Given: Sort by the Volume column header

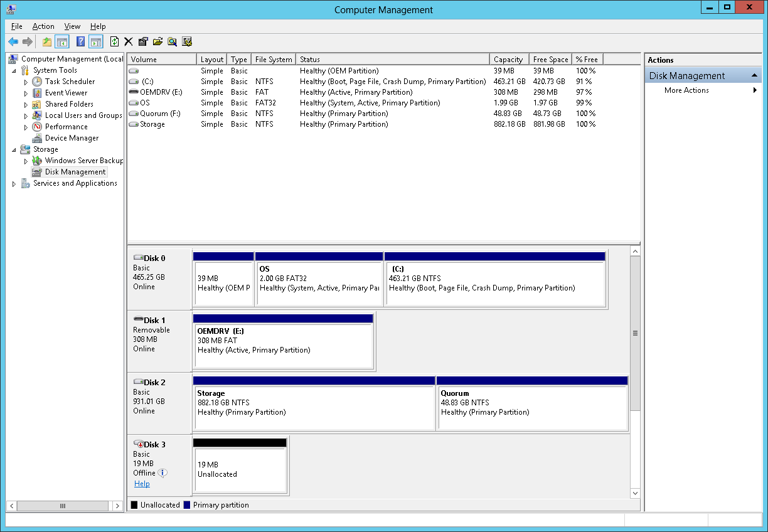Looking at the screenshot, I should pyautogui.click(x=162, y=59).
